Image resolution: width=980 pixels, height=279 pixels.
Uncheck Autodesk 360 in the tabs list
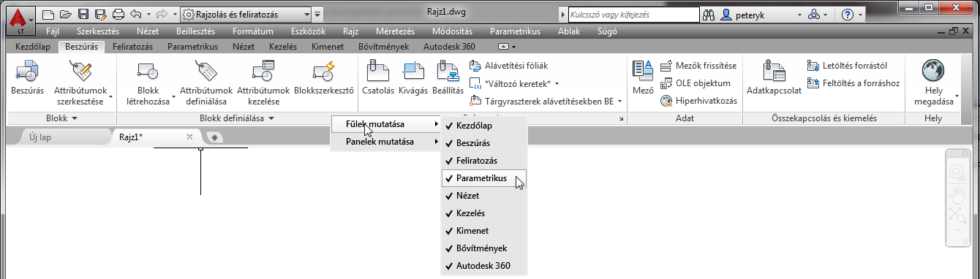(x=484, y=266)
